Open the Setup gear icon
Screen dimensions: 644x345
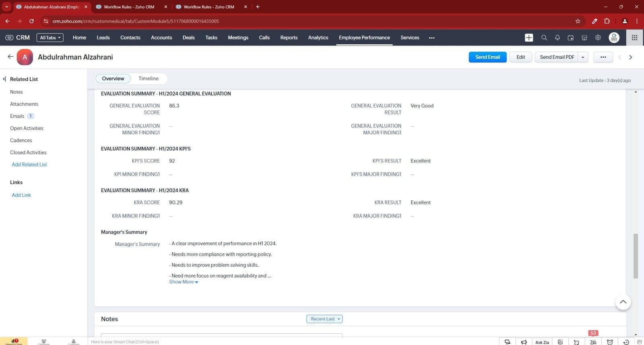598,37
